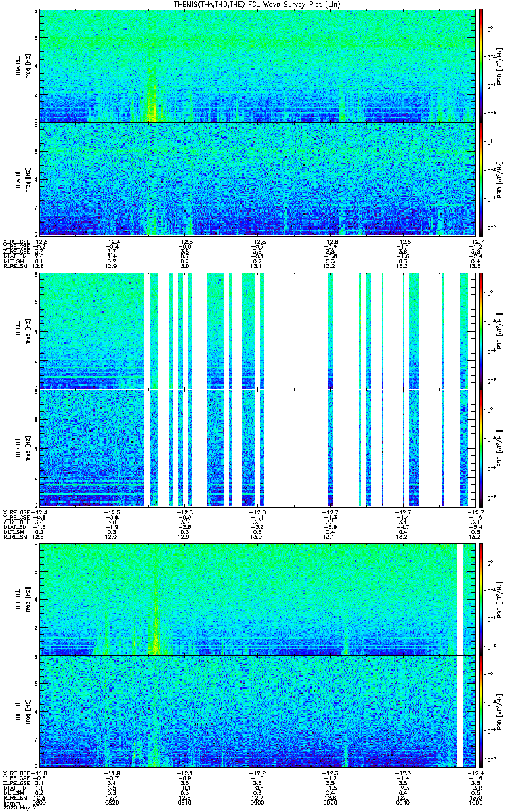This screenshot has height=812, width=508.
Task: Click the color bar beside THA B-perpendicular panel
Action: click(482, 66)
